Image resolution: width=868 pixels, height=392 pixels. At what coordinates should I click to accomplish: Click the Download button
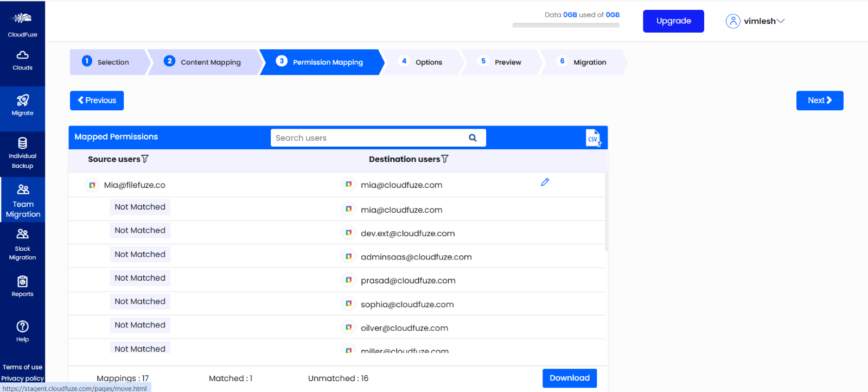coord(570,378)
